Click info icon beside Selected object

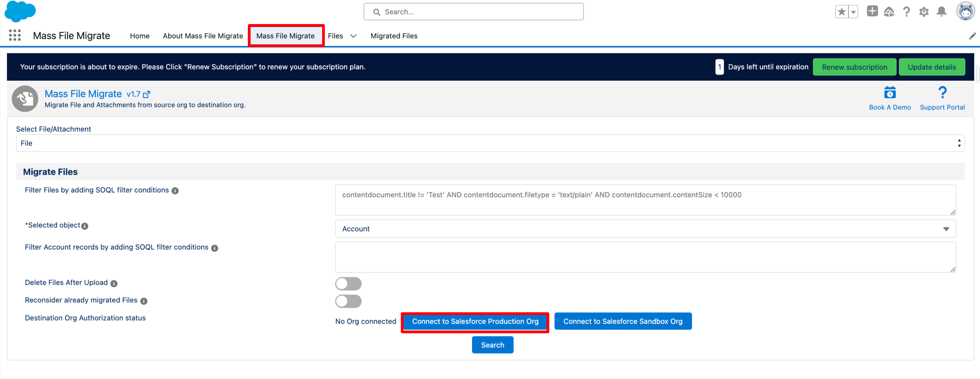point(85,226)
